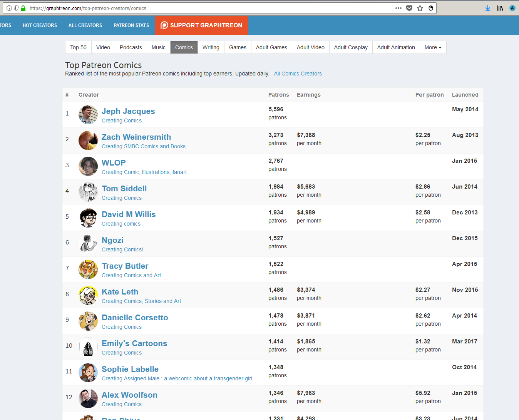519x420 pixels.
Task: Click the Earnings column header
Action: point(309,95)
